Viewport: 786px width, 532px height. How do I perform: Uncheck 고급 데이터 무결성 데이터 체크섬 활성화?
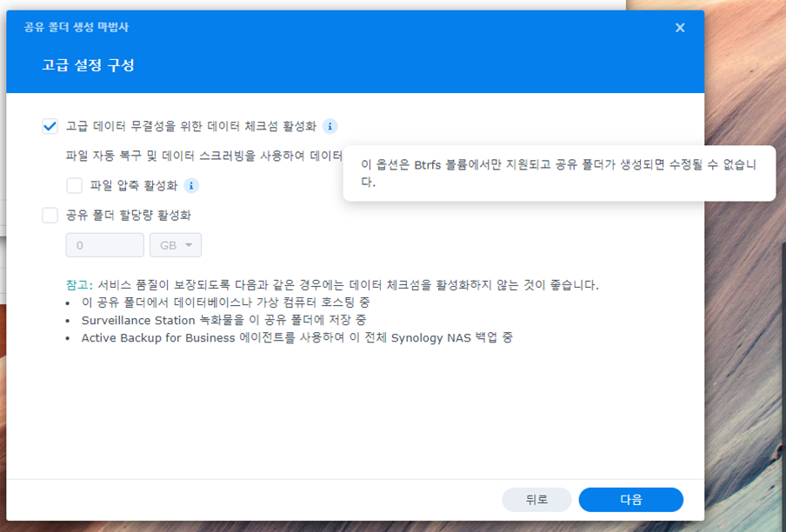[x=50, y=126]
